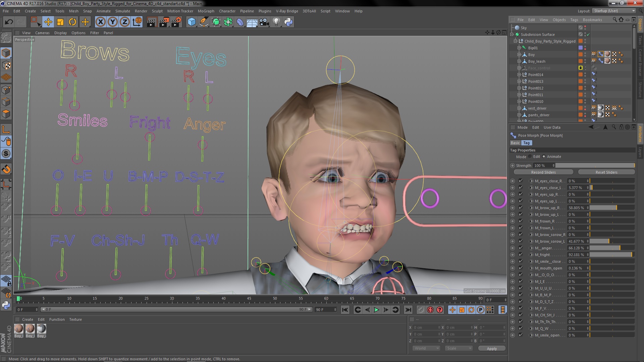Toggle Subdivision Surface enable checkmark
This screenshot has width=644, height=362.
coord(588,35)
